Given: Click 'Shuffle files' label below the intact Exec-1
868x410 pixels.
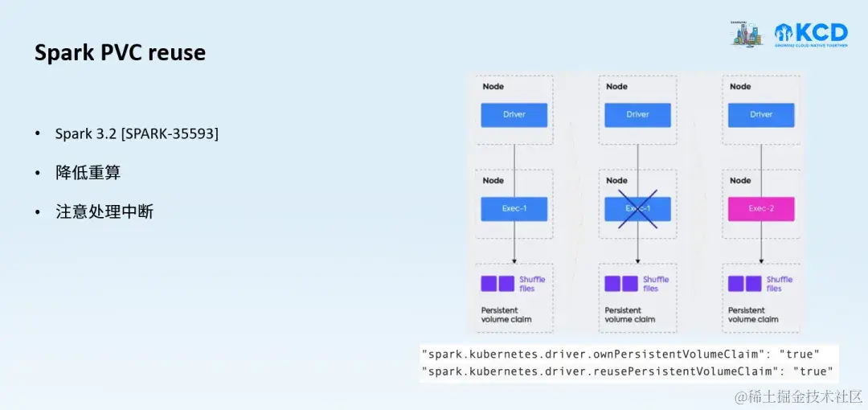Looking at the screenshot, I should [532, 284].
